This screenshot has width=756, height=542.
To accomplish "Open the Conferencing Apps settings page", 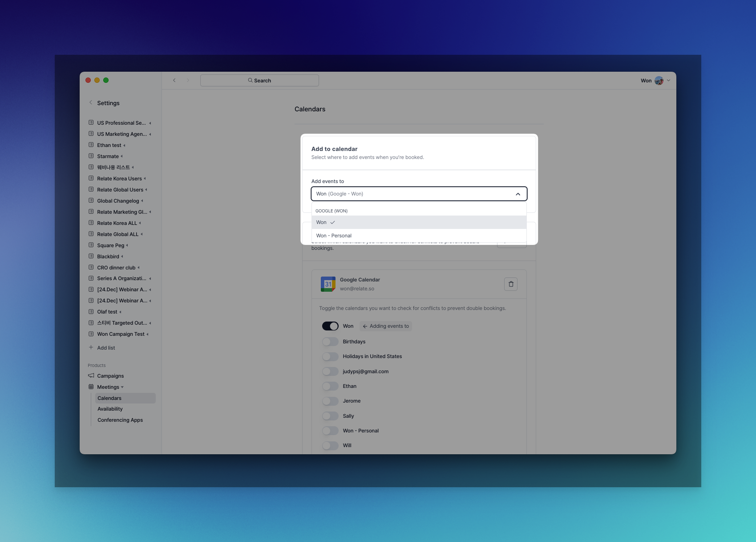I will pyautogui.click(x=120, y=420).
